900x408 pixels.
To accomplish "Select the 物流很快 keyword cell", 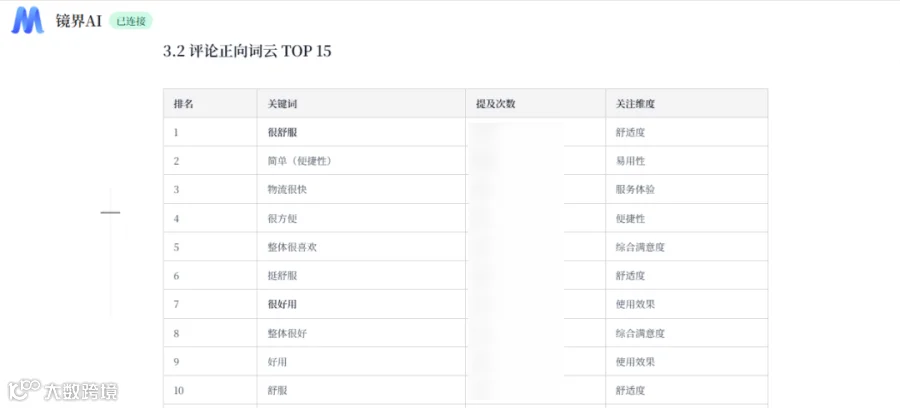I will coord(361,189).
